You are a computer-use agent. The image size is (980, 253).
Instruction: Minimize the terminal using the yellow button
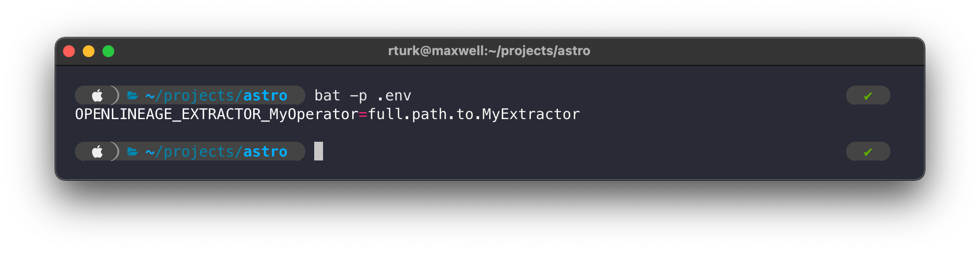click(x=89, y=51)
